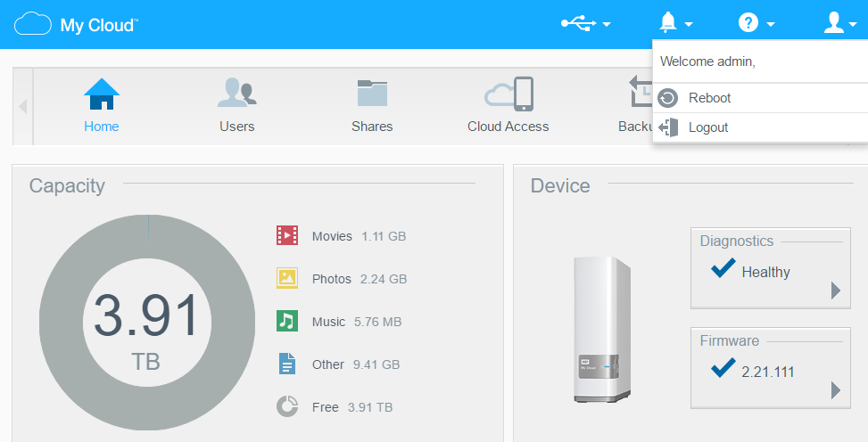The image size is (868, 442).
Task: Collapse the user menu dropdown arrow
Action: [853, 24]
